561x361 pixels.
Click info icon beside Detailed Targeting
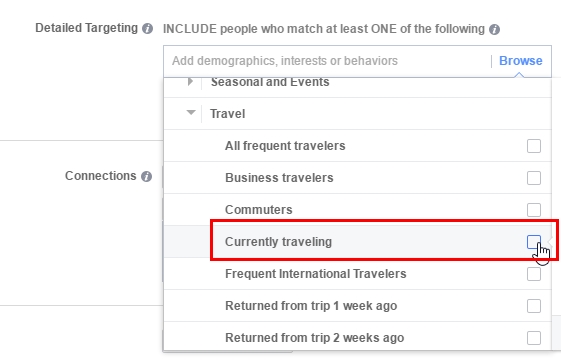tap(147, 28)
